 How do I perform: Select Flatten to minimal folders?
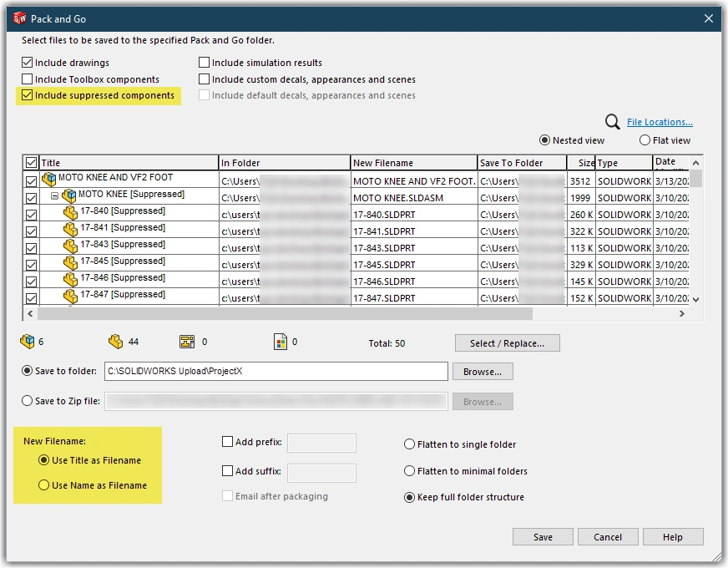(x=409, y=471)
